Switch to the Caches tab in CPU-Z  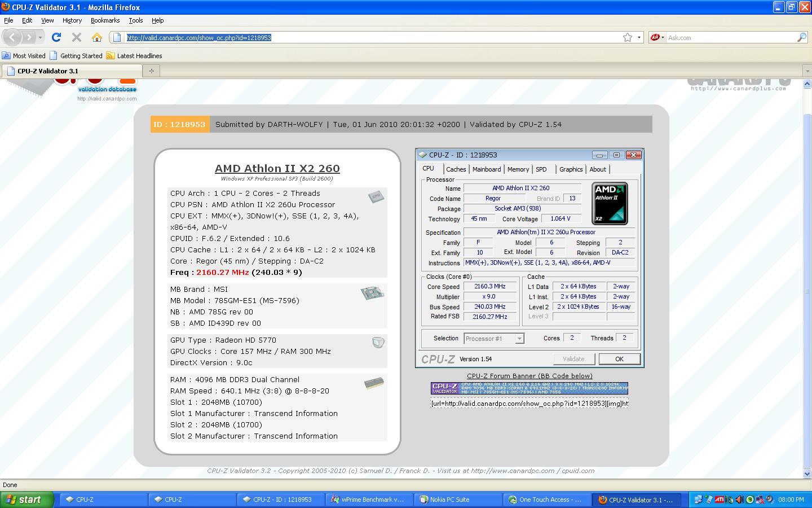tap(456, 169)
